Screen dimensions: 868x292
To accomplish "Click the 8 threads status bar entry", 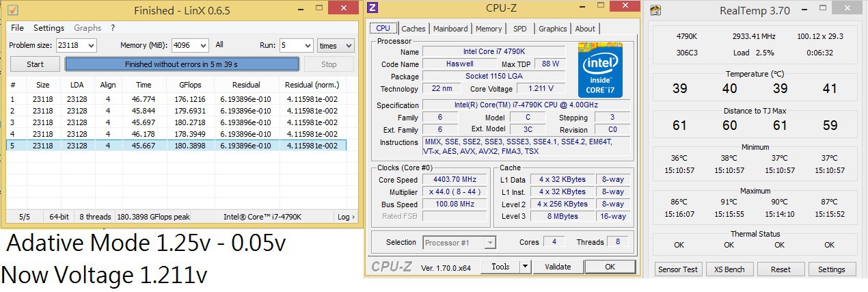I will tap(94, 217).
